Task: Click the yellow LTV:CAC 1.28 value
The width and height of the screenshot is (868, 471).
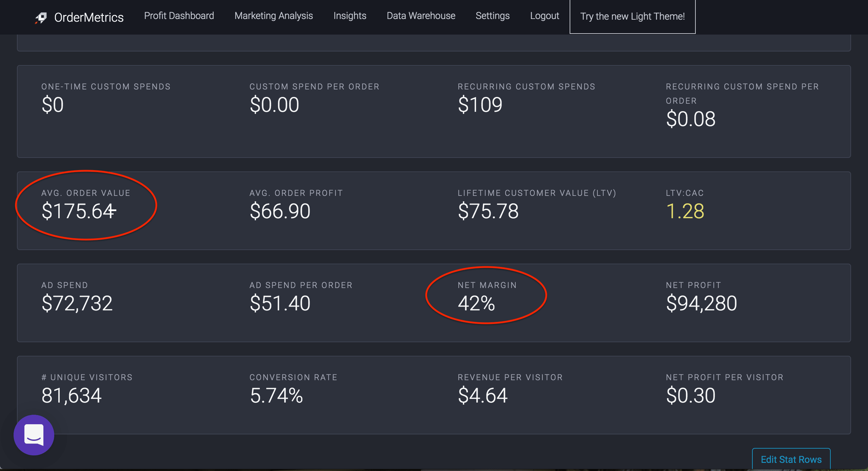Action: tap(685, 211)
